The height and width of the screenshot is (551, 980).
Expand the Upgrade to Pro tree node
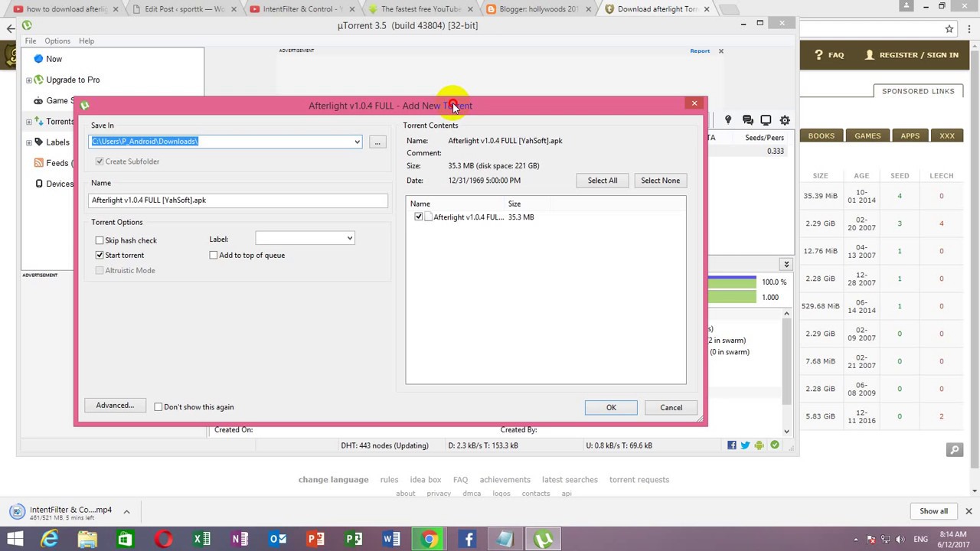tap(29, 80)
